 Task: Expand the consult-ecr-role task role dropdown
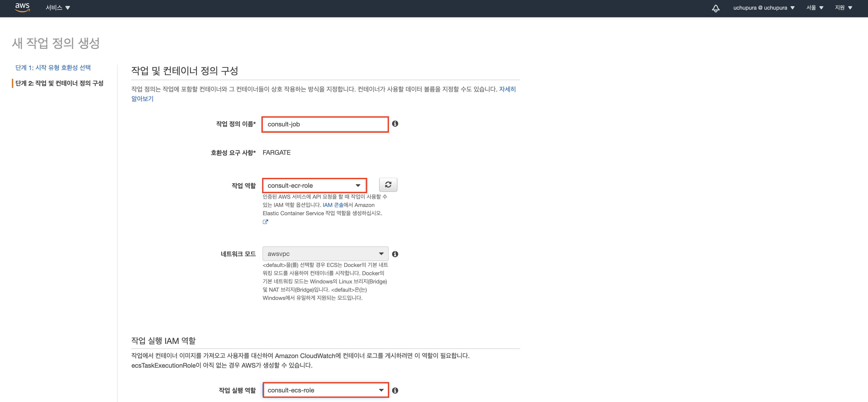pos(314,185)
